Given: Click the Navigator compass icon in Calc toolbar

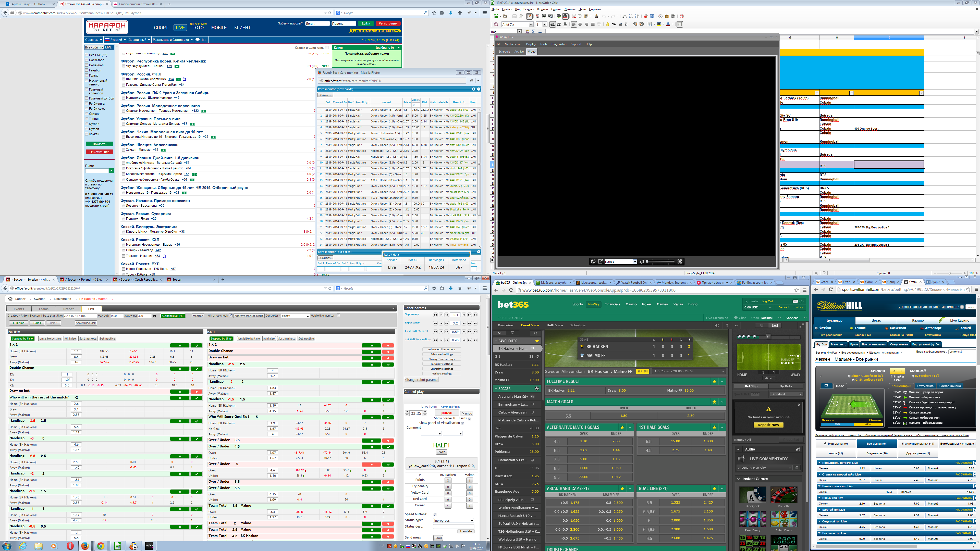Looking at the screenshot, I should 660,16.
